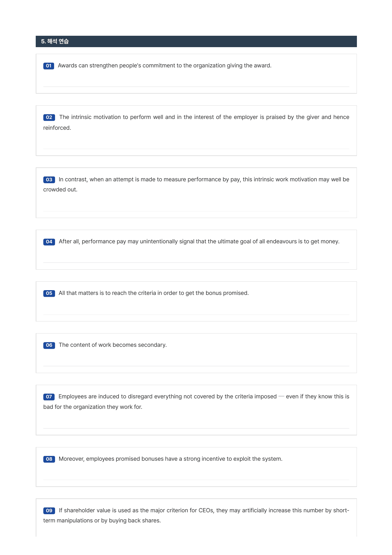Click the answer line under sentence 08
The height and width of the screenshot is (555, 392).
pyautogui.click(x=196, y=480)
